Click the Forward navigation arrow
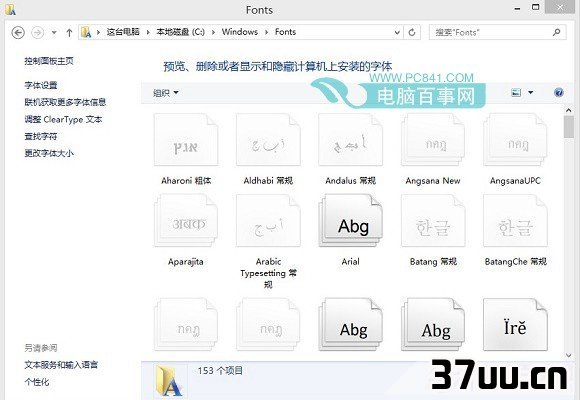 pyautogui.click(x=37, y=33)
